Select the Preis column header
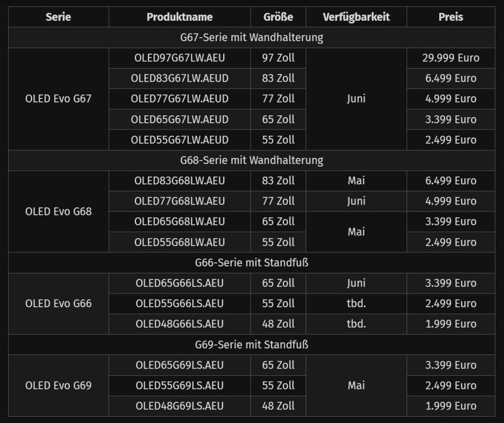 (x=450, y=17)
